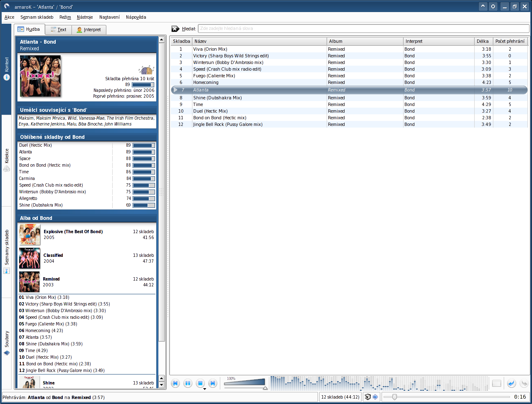The image size is (532, 404).
Task: Adjust the volume slider at 100%
Action: click(246, 383)
